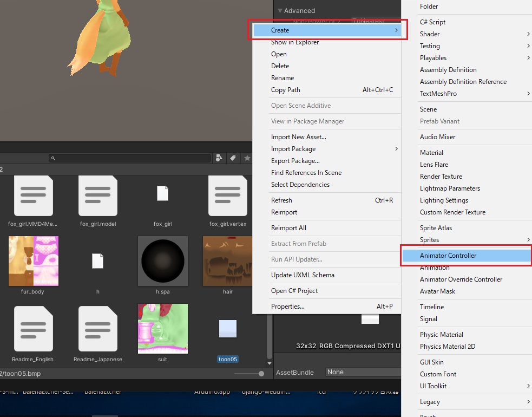Click the Project panel vertical scrollbar

(270, 336)
